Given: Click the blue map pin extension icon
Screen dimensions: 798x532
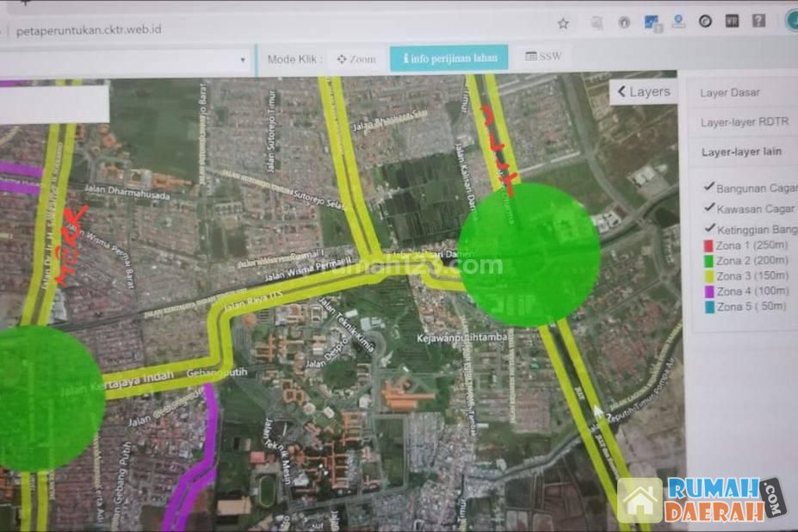Looking at the screenshot, I should coord(678,22).
